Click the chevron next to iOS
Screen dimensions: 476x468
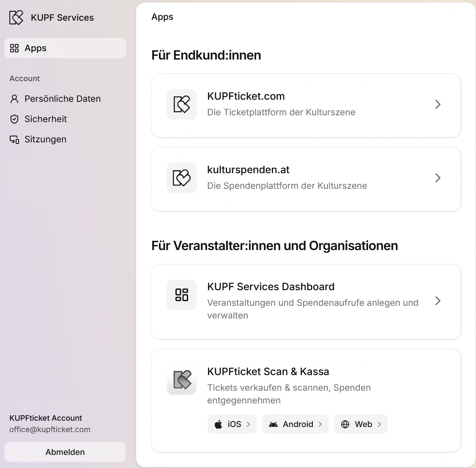point(248,424)
